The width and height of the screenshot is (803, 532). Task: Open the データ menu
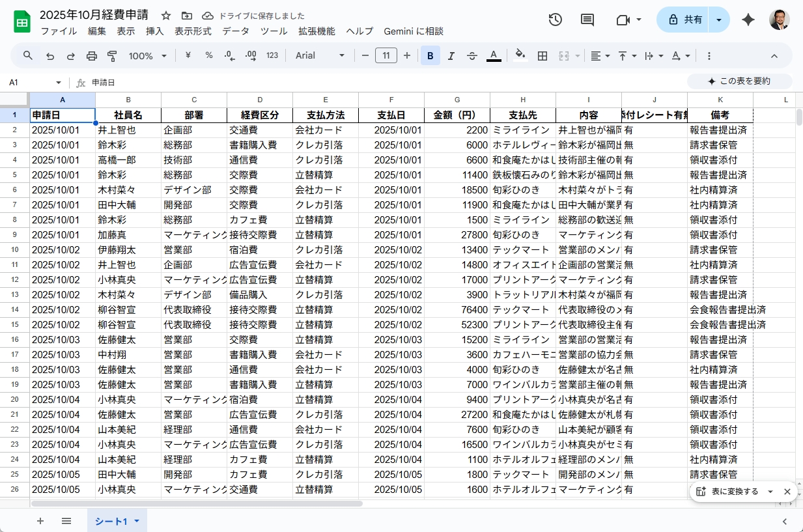pyautogui.click(x=236, y=31)
